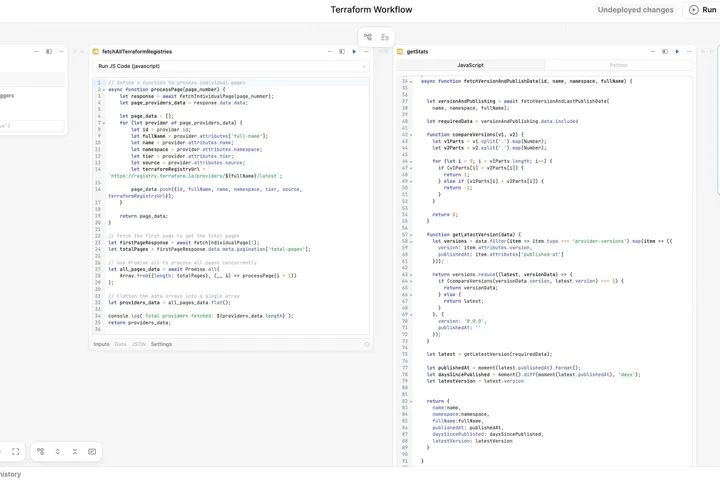Fold versions.reduce callback at line 63
Viewport: 720px width, 480px height.
point(411,275)
